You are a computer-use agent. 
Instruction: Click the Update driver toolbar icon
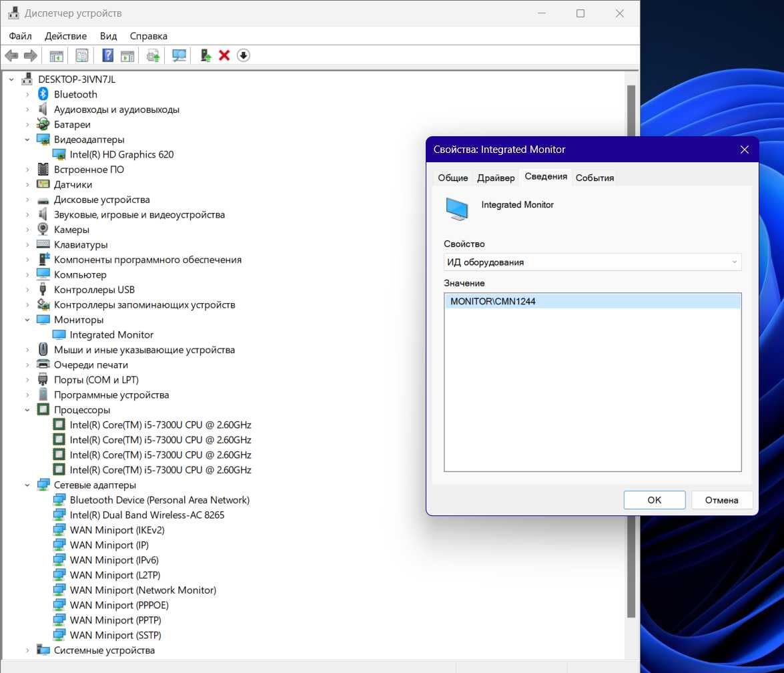click(206, 55)
